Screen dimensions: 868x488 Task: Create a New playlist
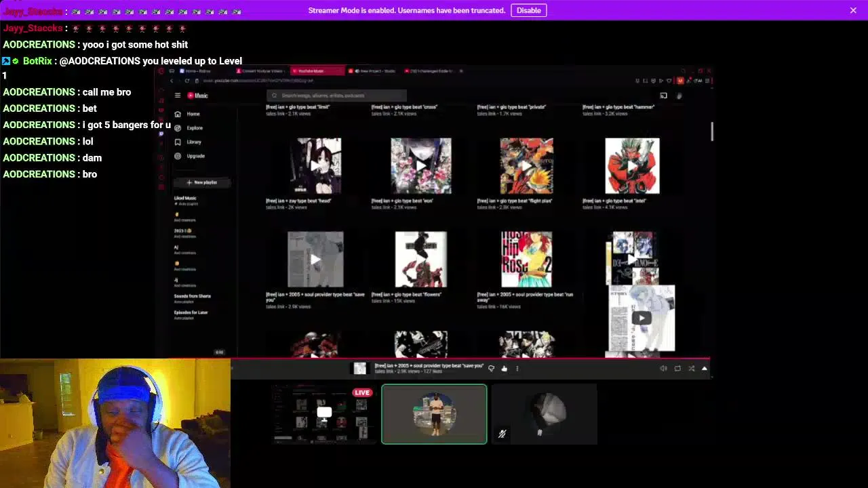(x=202, y=182)
